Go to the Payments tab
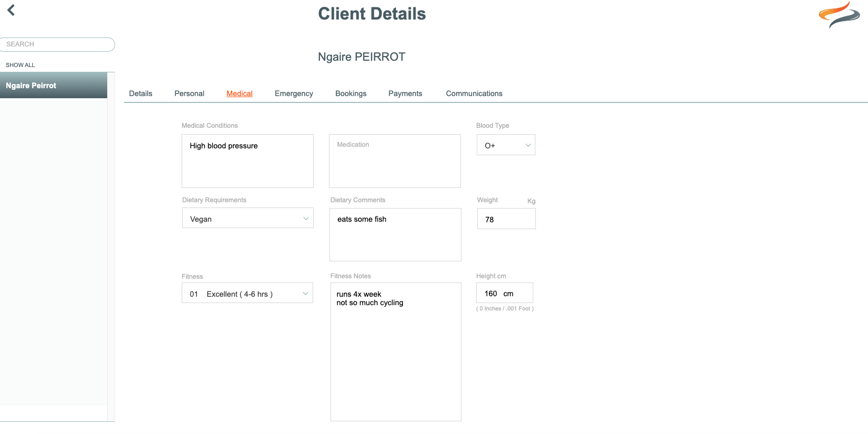 coord(405,93)
